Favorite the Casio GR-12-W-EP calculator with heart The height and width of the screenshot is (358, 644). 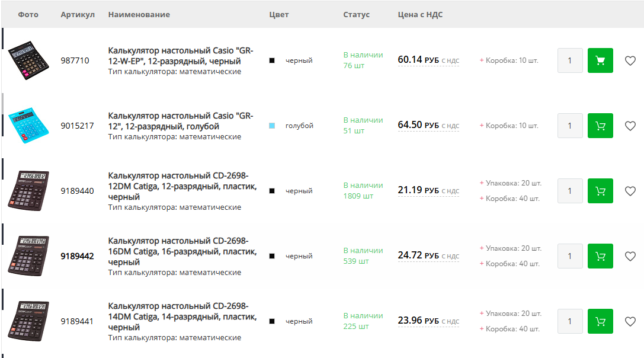[x=630, y=60]
